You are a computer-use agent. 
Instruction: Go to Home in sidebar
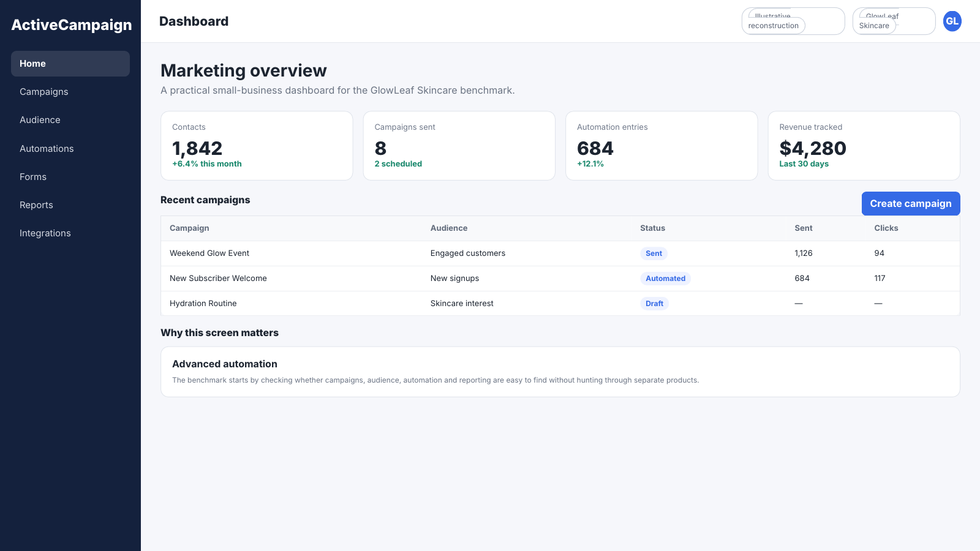point(70,64)
